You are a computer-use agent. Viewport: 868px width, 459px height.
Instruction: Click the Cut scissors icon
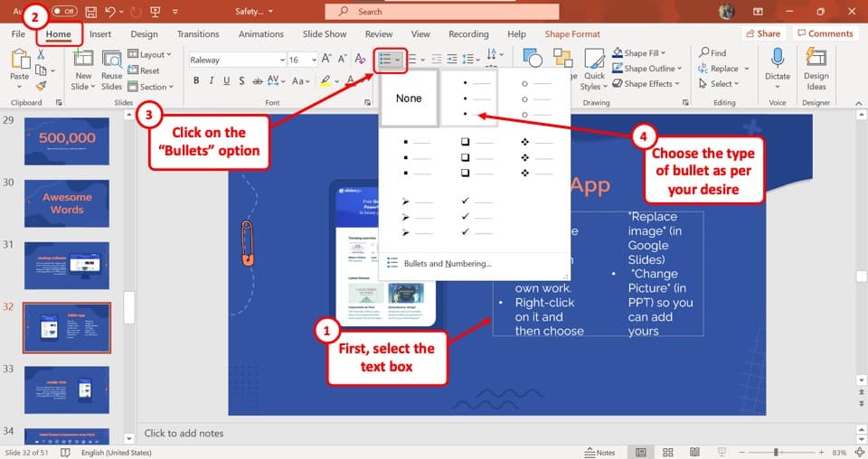[41, 55]
